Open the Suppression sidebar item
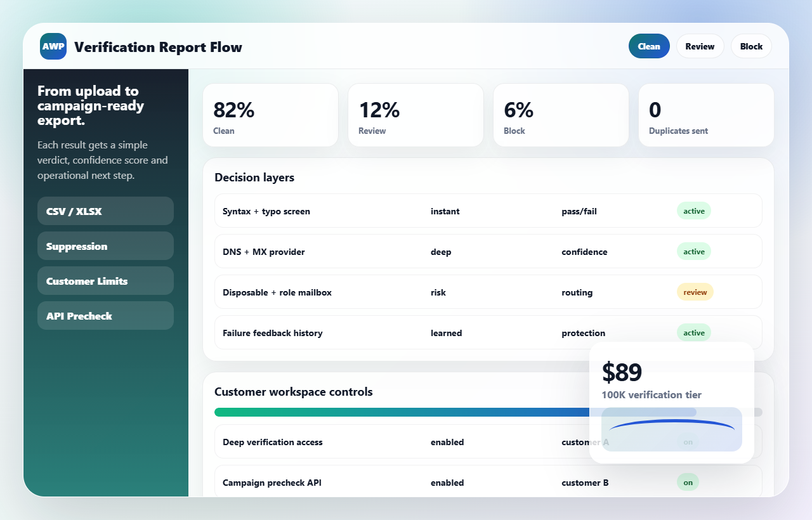The image size is (812, 520). 105,246
